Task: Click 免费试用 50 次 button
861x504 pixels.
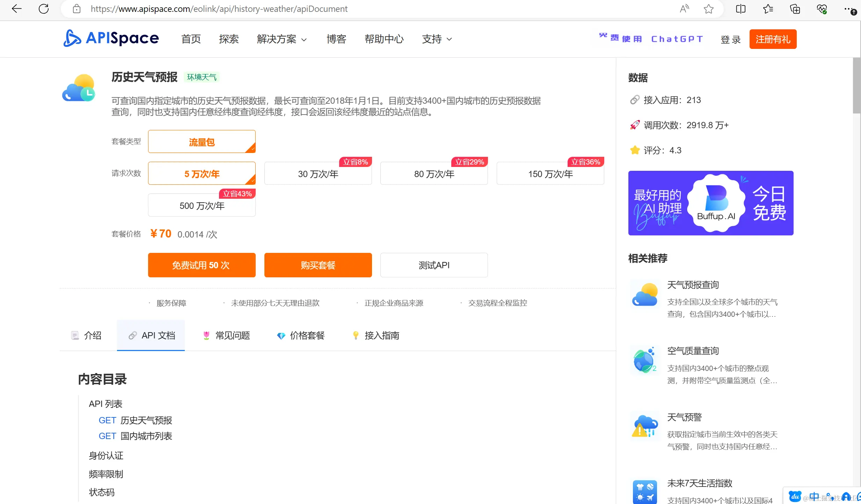Action: 202,265
